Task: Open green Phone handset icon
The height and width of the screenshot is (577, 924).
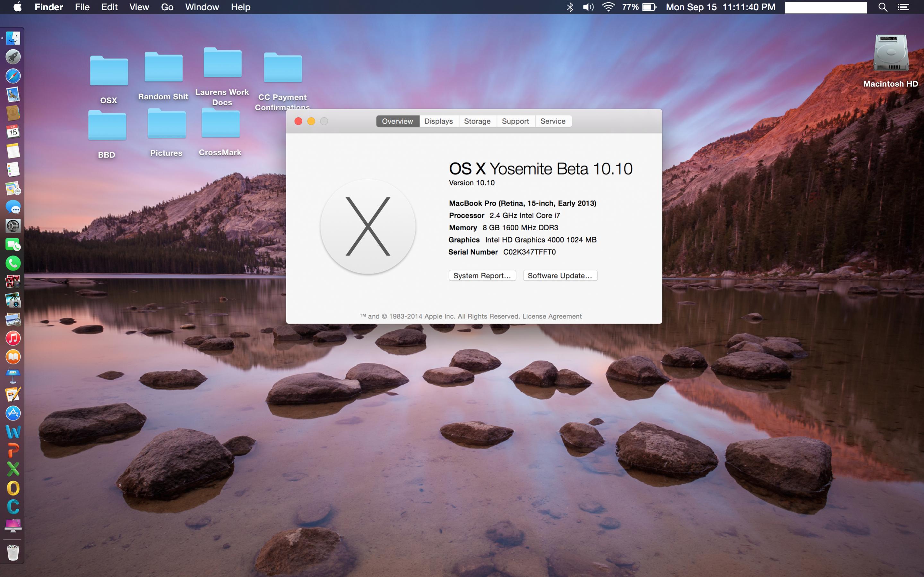Action: pos(13,263)
